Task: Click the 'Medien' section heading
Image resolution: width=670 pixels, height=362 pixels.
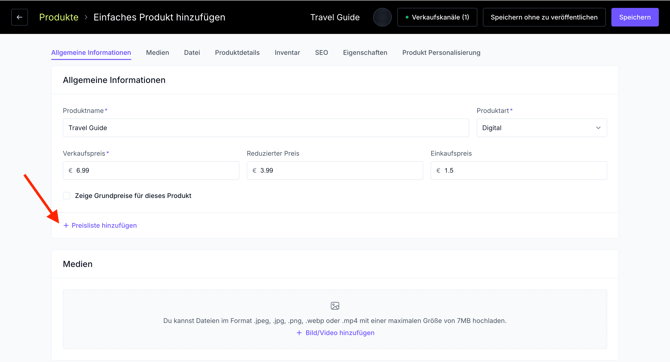Action: (77, 264)
